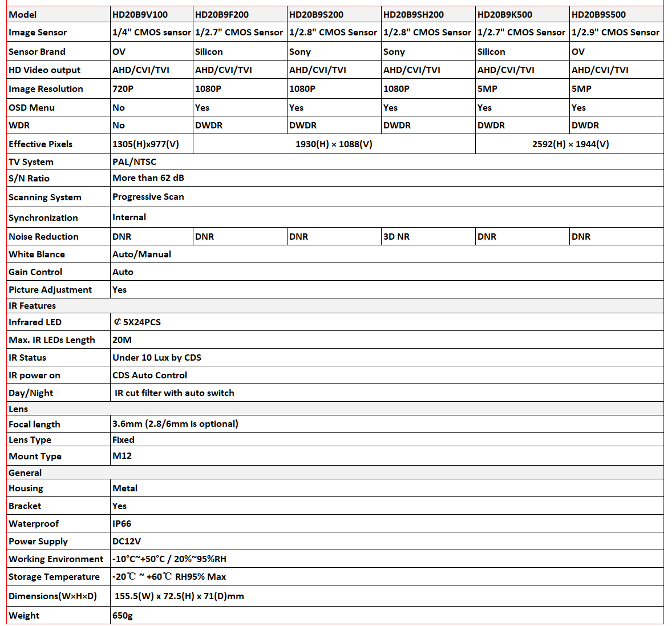Click the Sensor Brand row label
The image size is (672, 626).
click(37, 52)
